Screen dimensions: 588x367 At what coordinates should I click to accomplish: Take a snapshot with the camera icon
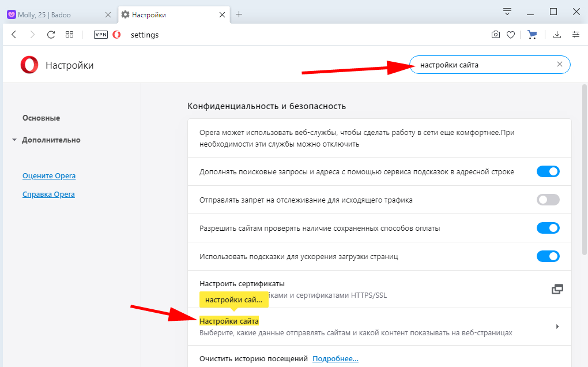point(495,35)
